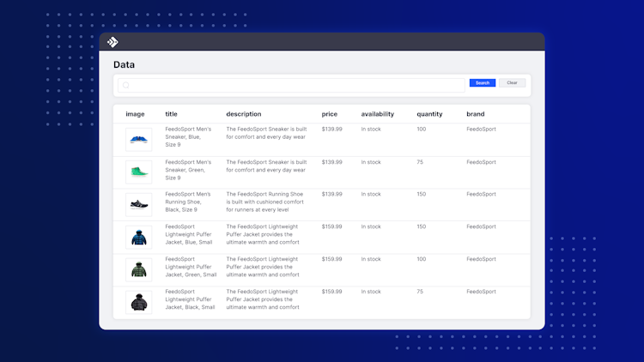Click the Data page heading

click(124, 64)
